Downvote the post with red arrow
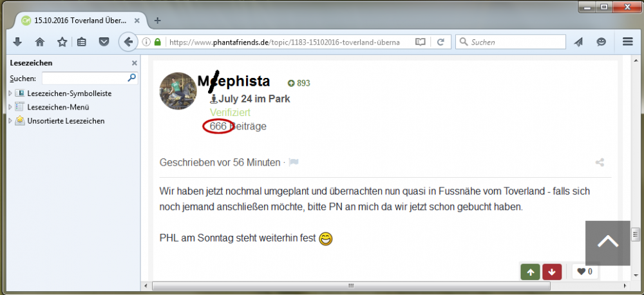The width and height of the screenshot is (644, 295). coord(552,272)
